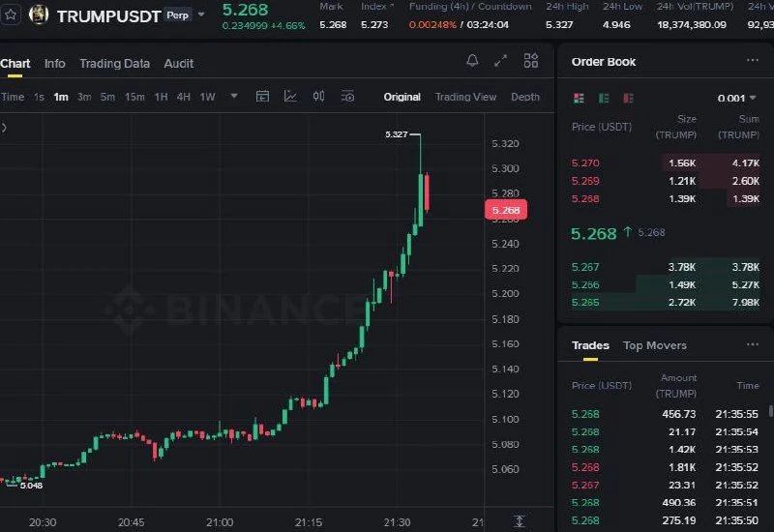Expand the chart to fullscreen
This screenshot has width=774, height=532.
pos(500,61)
